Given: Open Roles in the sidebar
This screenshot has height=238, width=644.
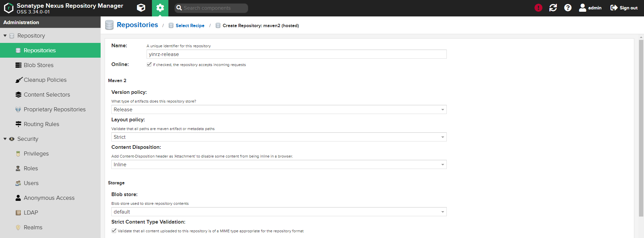Looking at the screenshot, I should [x=50, y=168].
